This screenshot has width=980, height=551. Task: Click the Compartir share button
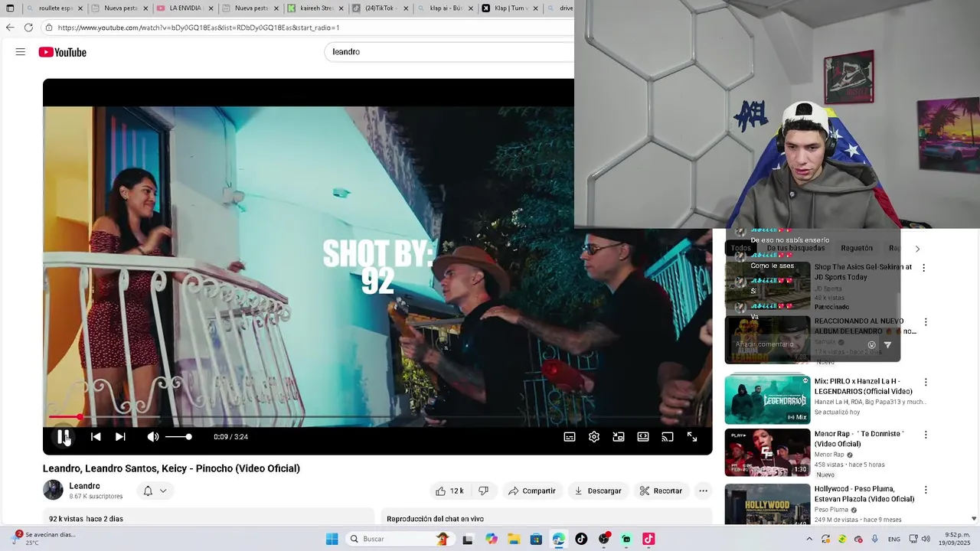pyautogui.click(x=532, y=491)
